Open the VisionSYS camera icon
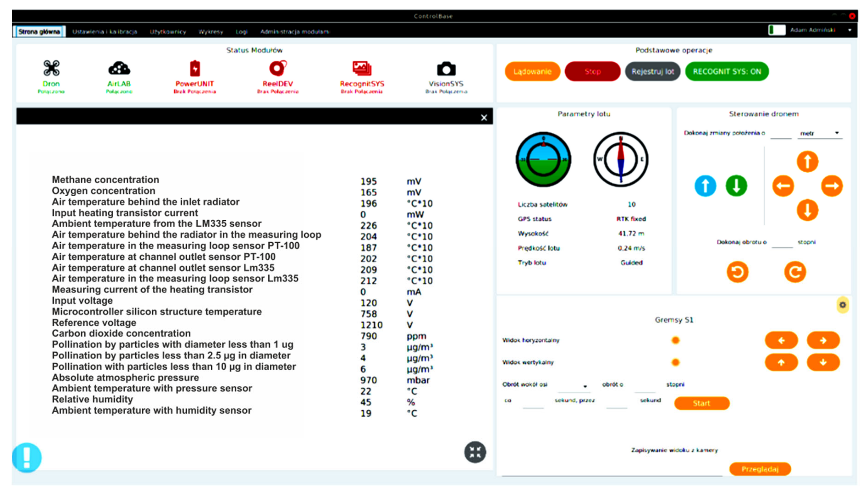 pyautogui.click(x=446, y=69)
